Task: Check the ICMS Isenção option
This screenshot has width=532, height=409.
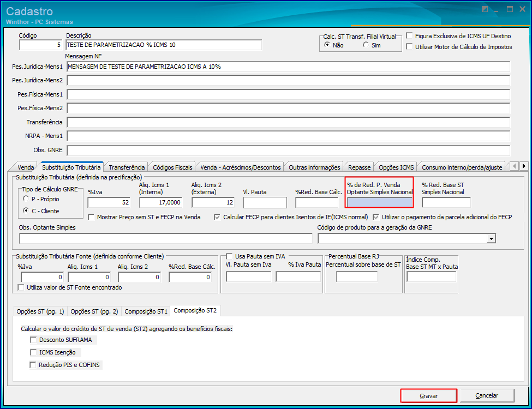Action: (x=33, y=352)
